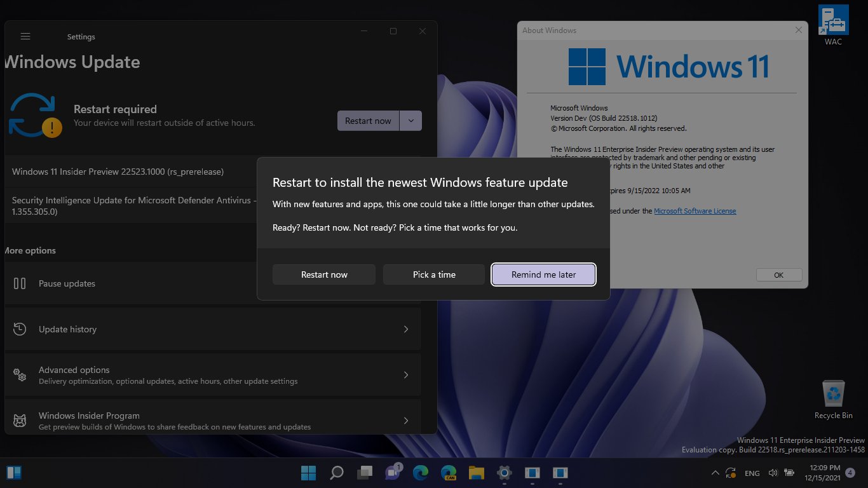Close the About Windows window
868x488 pixels.
(x=799, y=30)
